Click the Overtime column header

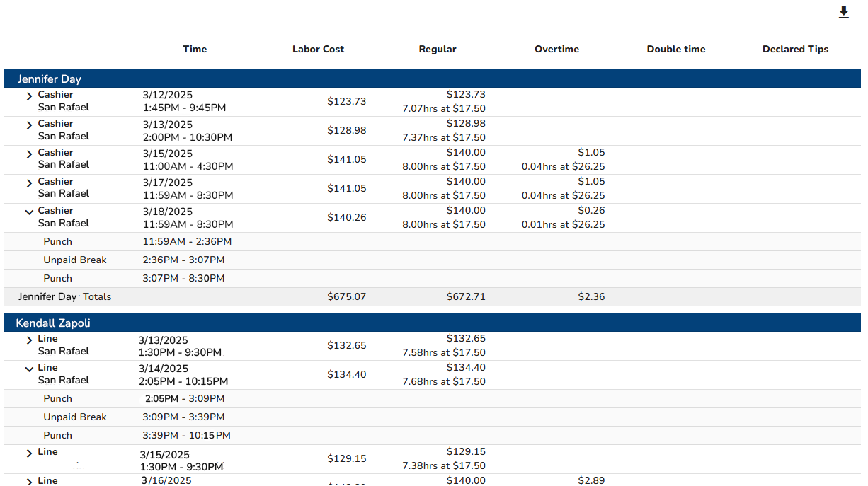(x=557, y=50)
